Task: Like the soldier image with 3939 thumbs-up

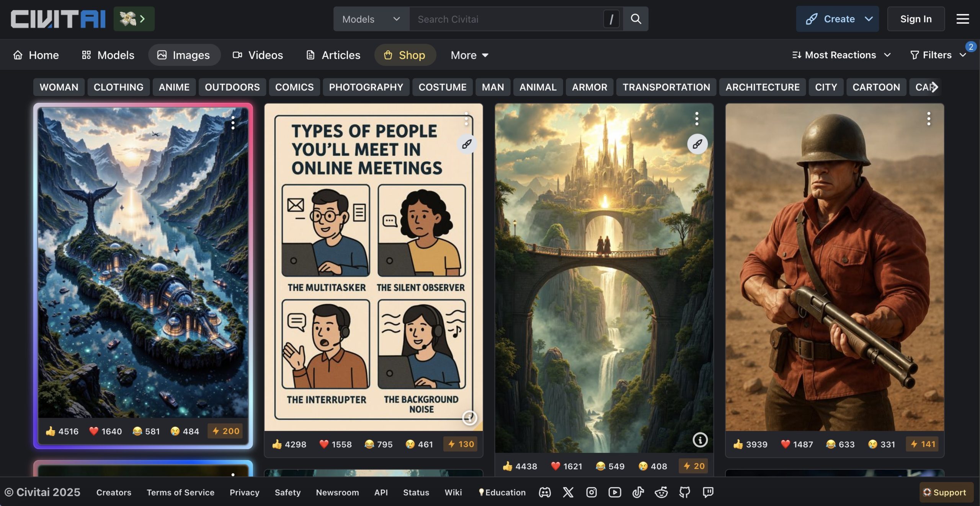Action: tap(750, 444)
